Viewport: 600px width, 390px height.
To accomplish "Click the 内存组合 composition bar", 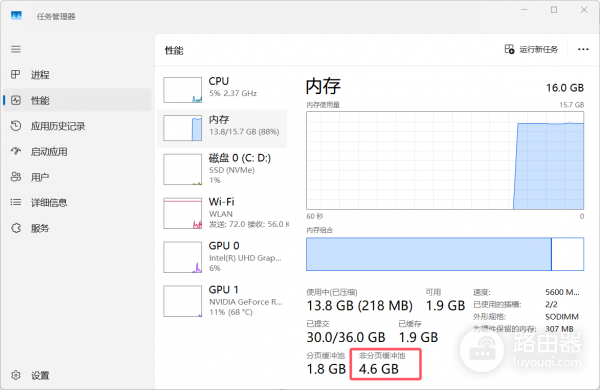I will click(445, 254).
